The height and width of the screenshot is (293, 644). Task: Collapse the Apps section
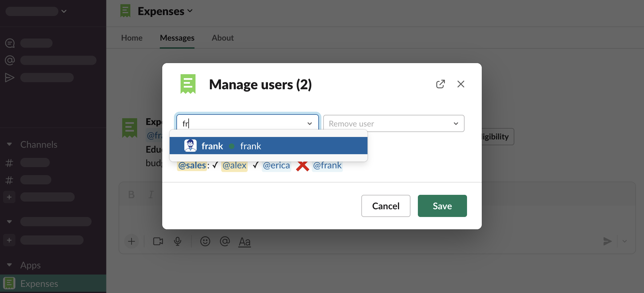coord(9,265)
